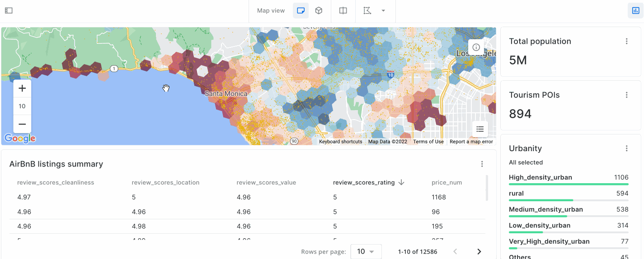Change rows per page dropdown

click(x=366, y=251)
